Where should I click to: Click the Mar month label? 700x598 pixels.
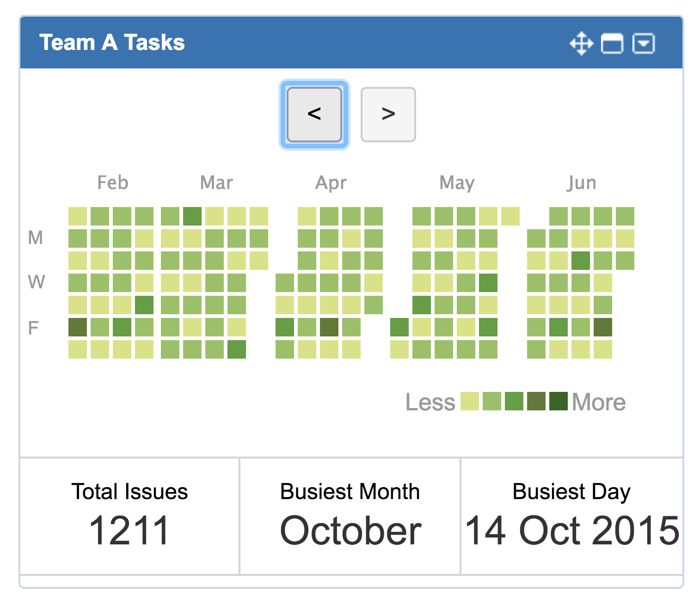(x=216, y=183)
